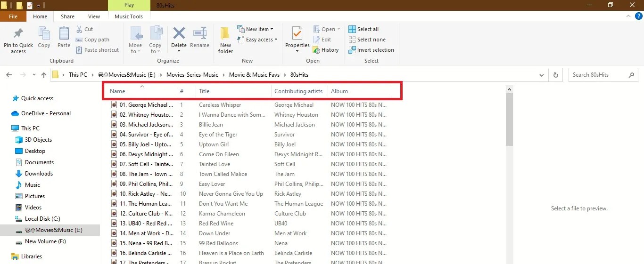The image size is (644, 264).
Task: Minimize the ribbon chevron
Action: tap(629, 16)
